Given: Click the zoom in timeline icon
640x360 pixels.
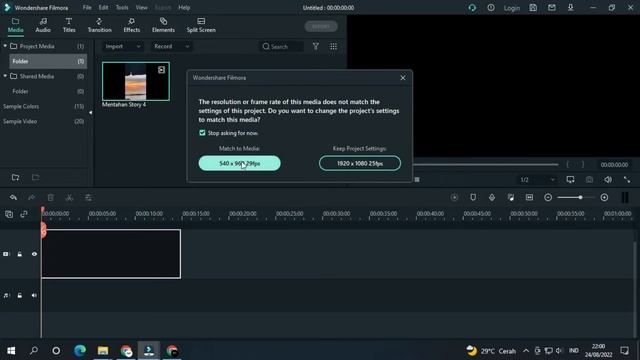Looking at the screenshot, I should (604, 198).
